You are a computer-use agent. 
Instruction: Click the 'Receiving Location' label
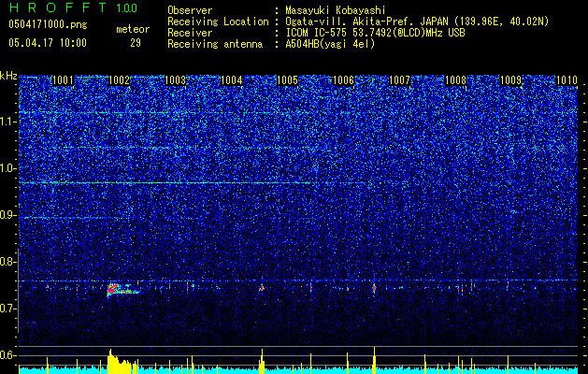click(x=218, y=22)
